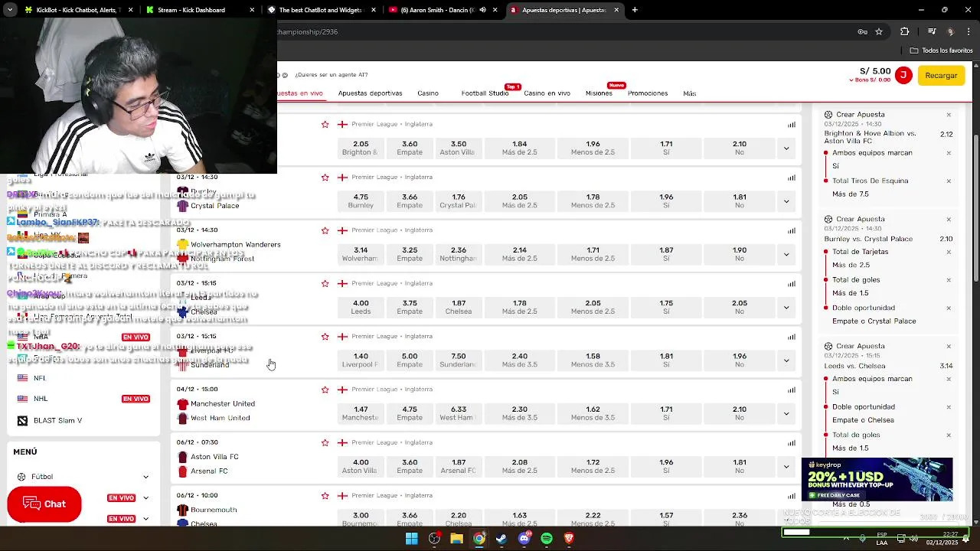
Task: Open the new tab plus button
Action: point(635,10)
